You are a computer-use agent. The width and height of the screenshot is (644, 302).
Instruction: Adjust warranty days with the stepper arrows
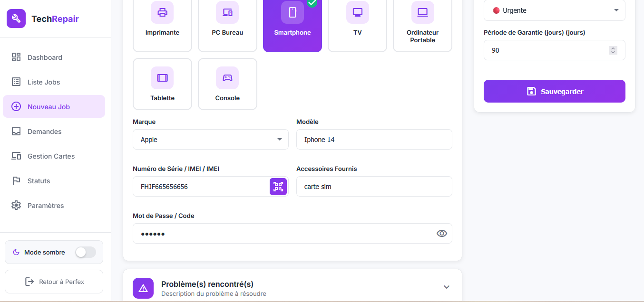coord(613,50)
